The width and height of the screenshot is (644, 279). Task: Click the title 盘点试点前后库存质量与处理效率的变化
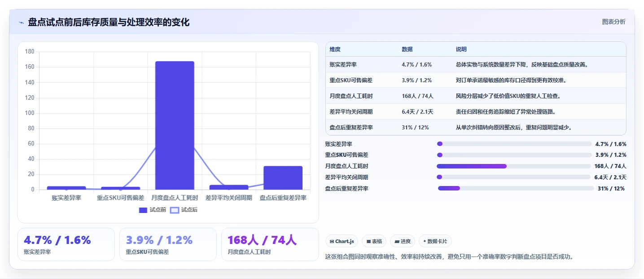[109, 22]
